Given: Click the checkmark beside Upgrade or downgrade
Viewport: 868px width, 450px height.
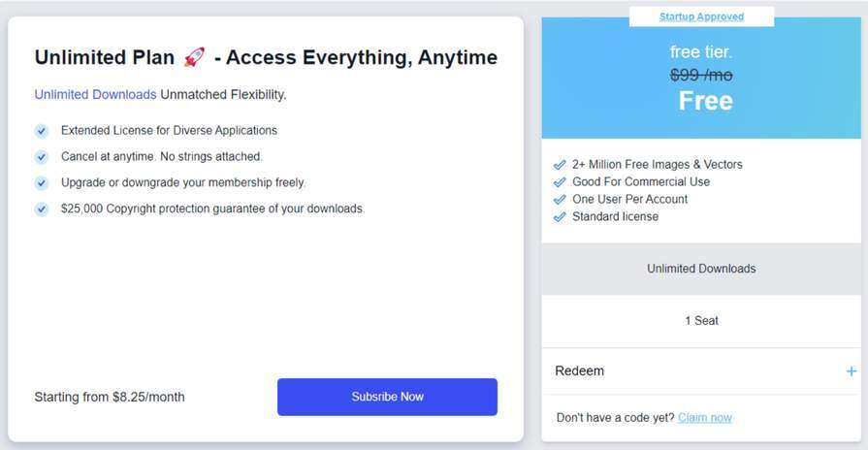Looking at the screenshot, I should (x=42, y=182).
